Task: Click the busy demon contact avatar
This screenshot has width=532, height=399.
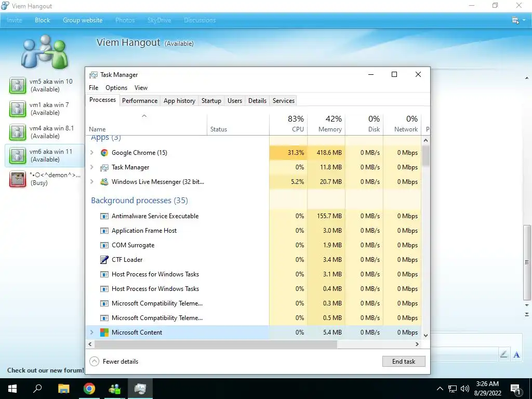Action: (x=18, y=179)
